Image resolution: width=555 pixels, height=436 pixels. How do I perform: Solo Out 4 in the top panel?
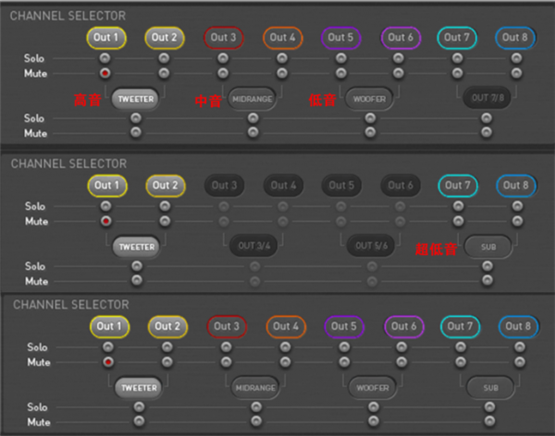[282, 58]
